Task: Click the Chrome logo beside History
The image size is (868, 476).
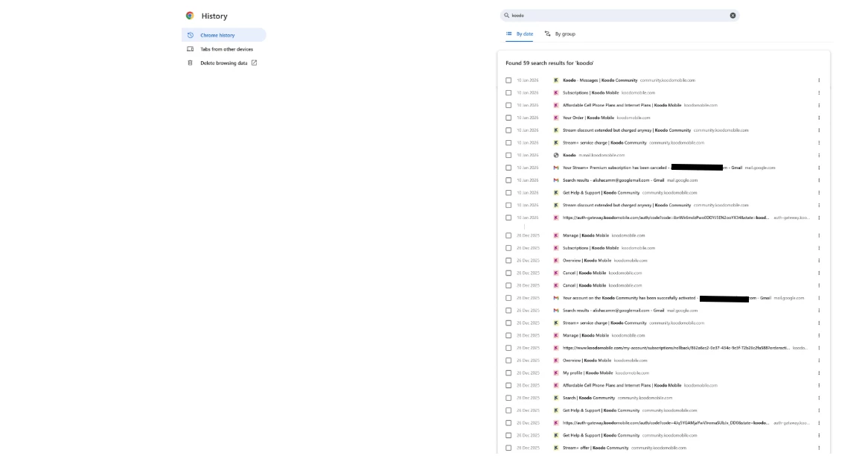Action: (x=190, y=16)
